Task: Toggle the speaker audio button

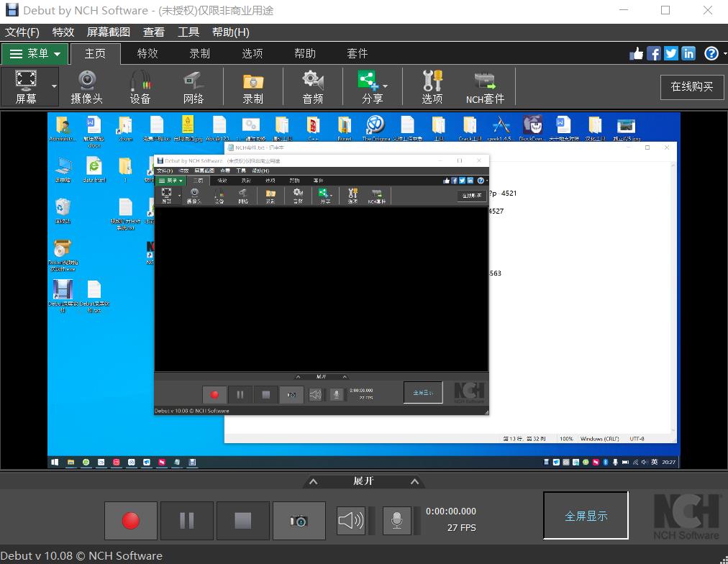Action: (x=350, y=520)
